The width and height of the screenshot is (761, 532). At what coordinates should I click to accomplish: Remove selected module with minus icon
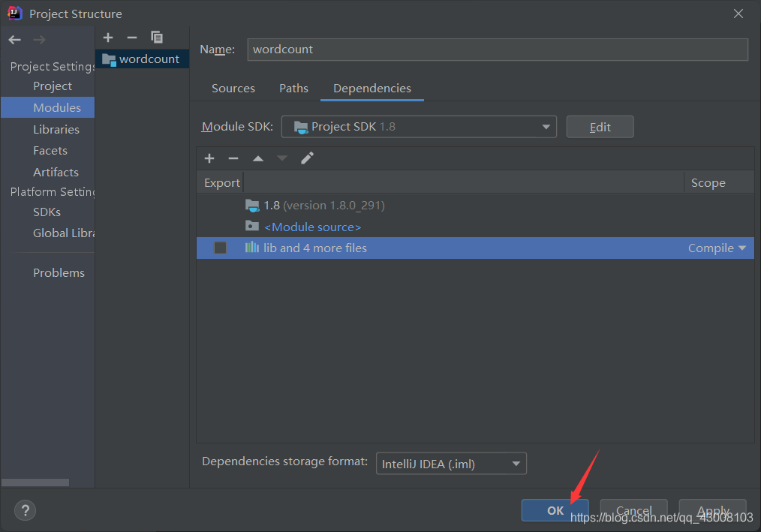[x=132, y=38]
